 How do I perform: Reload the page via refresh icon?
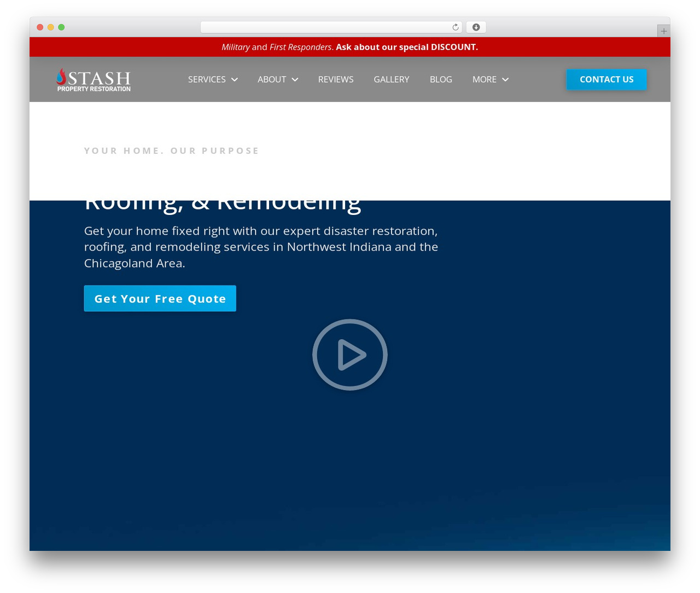(x=455, y=27)
